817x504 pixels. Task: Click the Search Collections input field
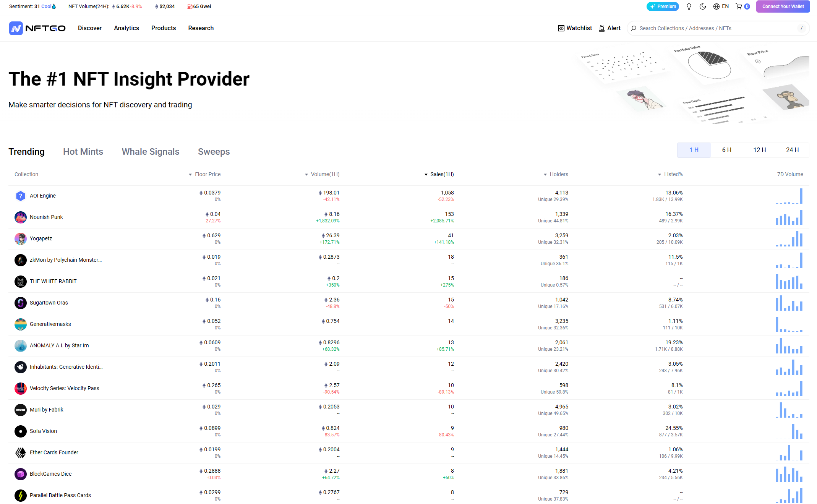point(718,28)
